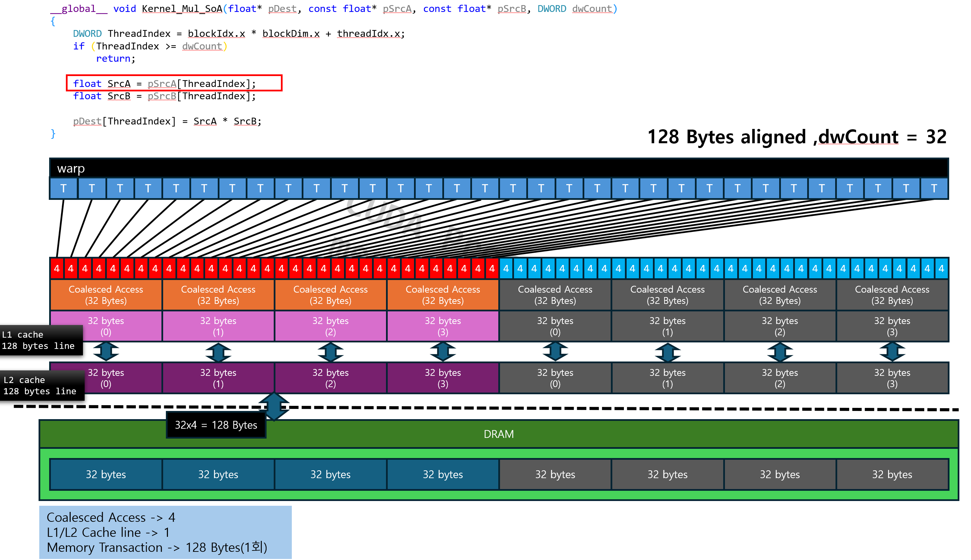The height and width of the screenshot is (560, 971).
Task: Select the "L1/L2 Cache line -> 1" summary line
Action: click(108, 532)
